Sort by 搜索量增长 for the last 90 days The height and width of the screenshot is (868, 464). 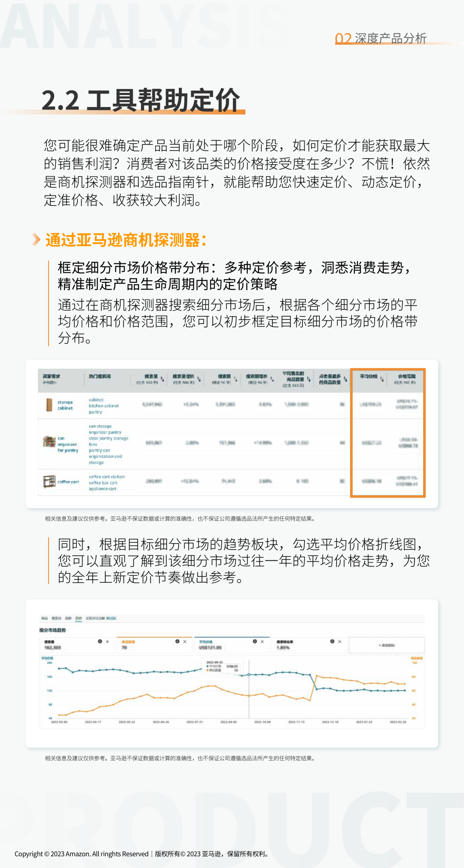tap(272, 379)
